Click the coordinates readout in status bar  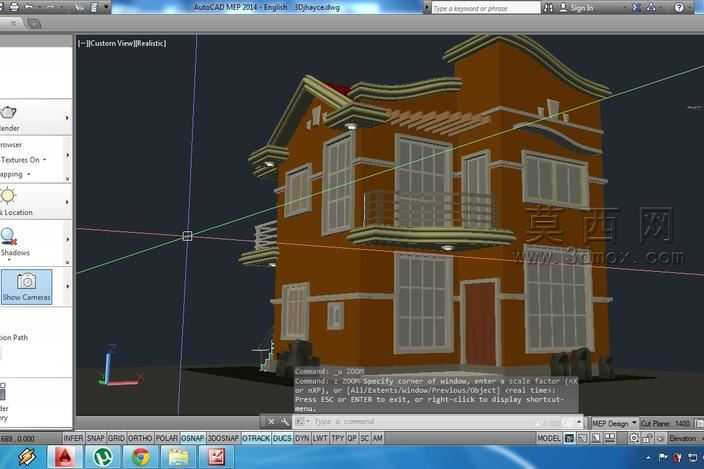18,438
